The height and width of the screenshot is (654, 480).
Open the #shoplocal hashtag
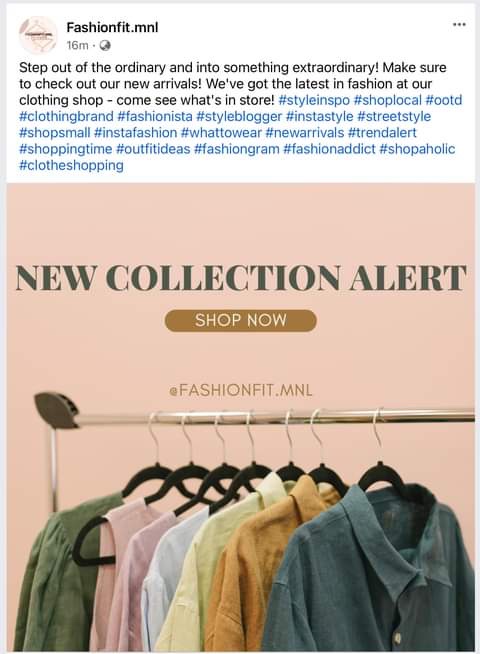387,100
